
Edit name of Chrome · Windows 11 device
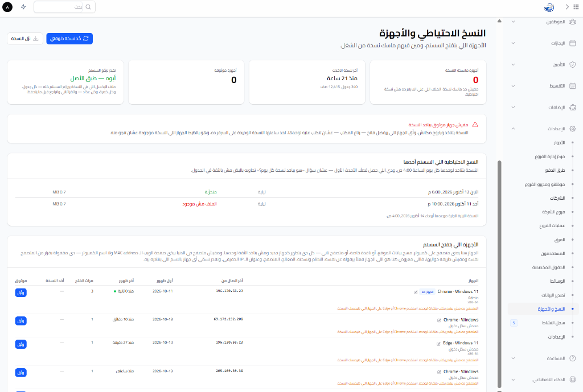pyautogui.click(x=416, y=292)
